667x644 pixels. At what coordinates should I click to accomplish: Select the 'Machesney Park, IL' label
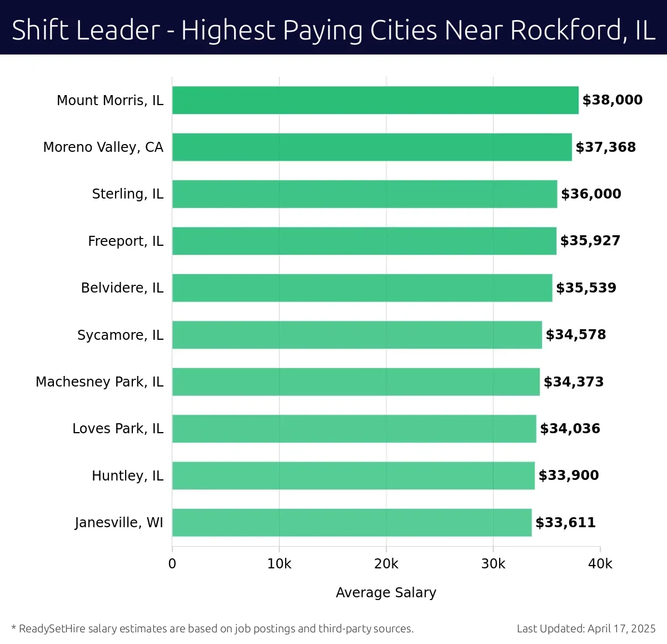tap(99, 382)
